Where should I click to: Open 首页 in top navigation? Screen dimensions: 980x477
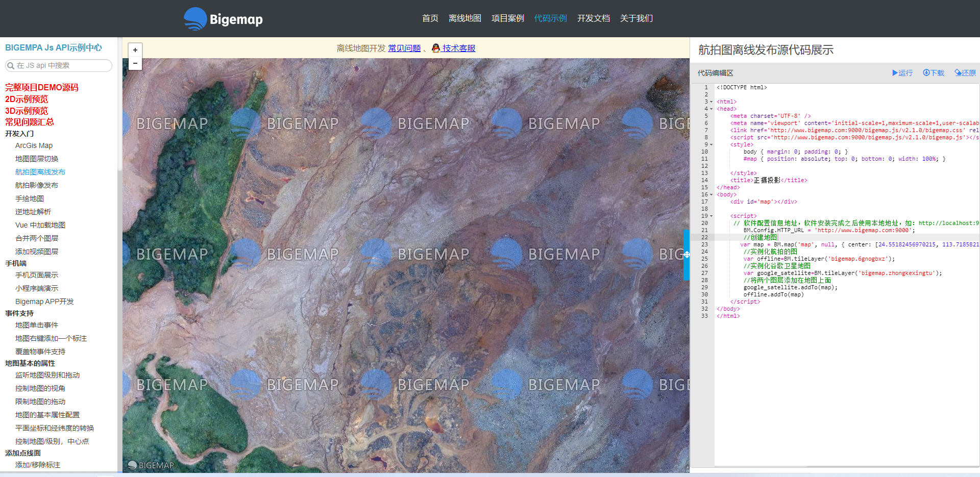coord(430,18)
